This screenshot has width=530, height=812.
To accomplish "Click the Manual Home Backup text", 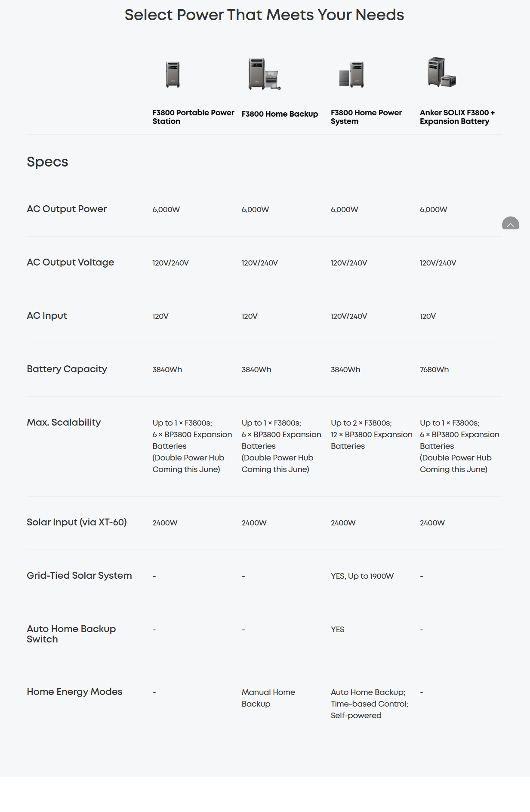I will coord(268,698).
